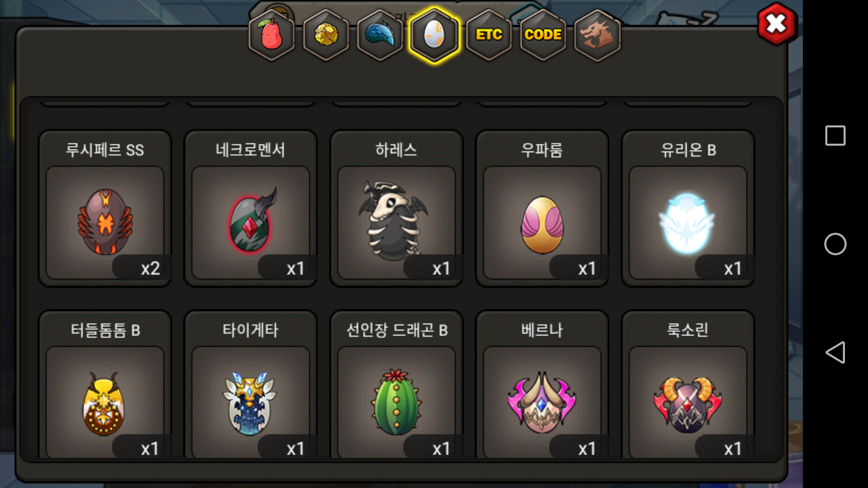Choose the 하레스 skeleton egg
The height and width of the screenshot is (488, 868).
coord(396,208)
